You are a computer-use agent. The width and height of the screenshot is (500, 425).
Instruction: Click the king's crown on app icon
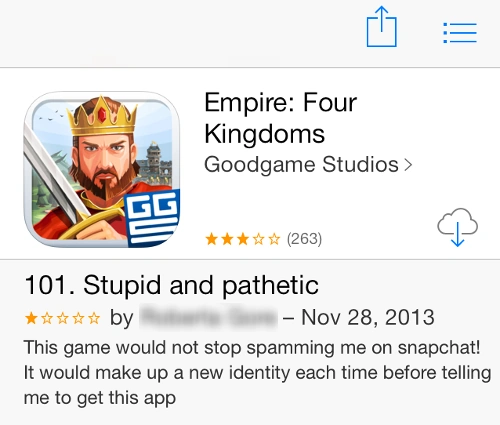click(102, 116)
